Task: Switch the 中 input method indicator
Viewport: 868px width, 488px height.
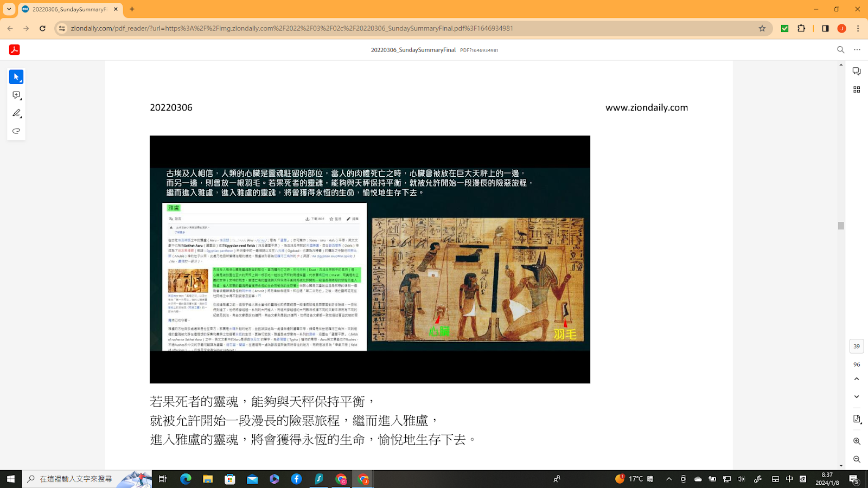Action: tap(789, 479)
